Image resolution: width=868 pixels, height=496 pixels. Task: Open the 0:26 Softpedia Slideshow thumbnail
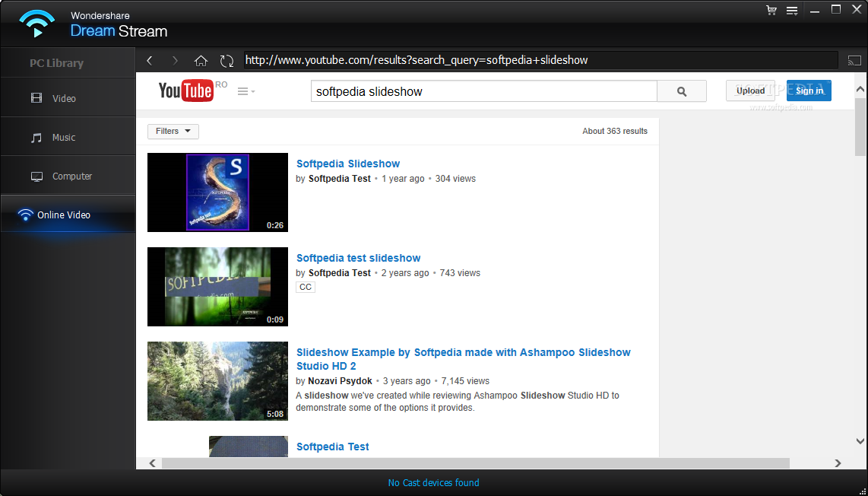point(217,192)
